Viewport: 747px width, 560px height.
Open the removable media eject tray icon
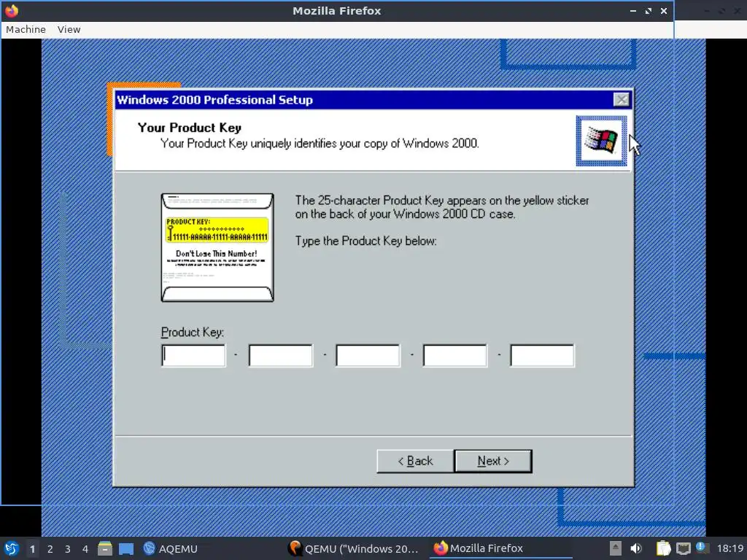pyautogui.click(x=616, y=548)
